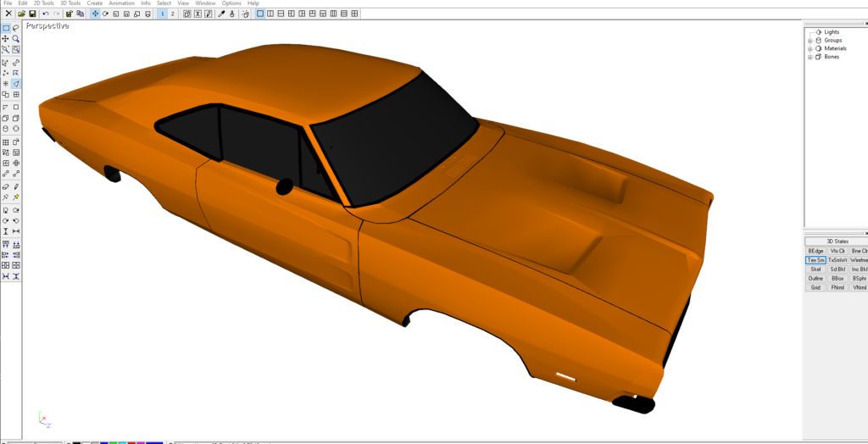Expand the Materials tree node
This screenshot has width=868, height=444.
(810, 48)
